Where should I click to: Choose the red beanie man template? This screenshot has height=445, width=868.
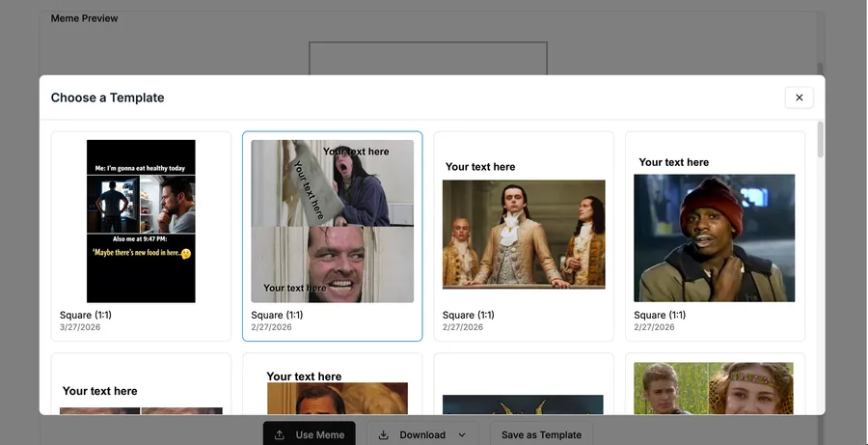pyautogui.click(x=715, y=236)
